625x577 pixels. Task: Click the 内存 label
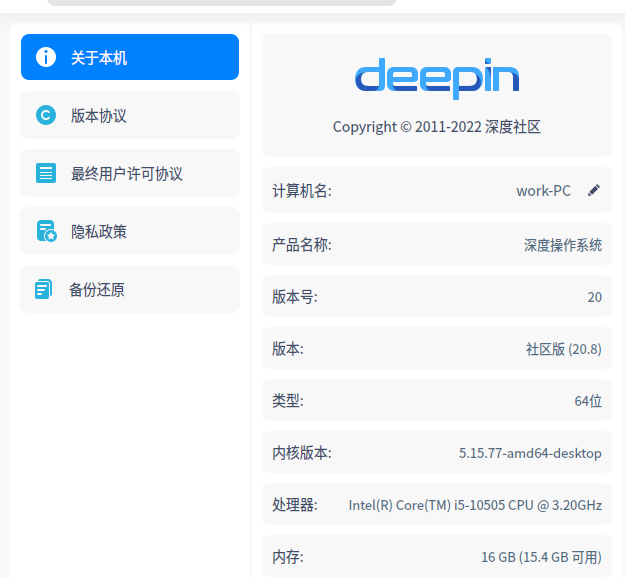[288, 557]
